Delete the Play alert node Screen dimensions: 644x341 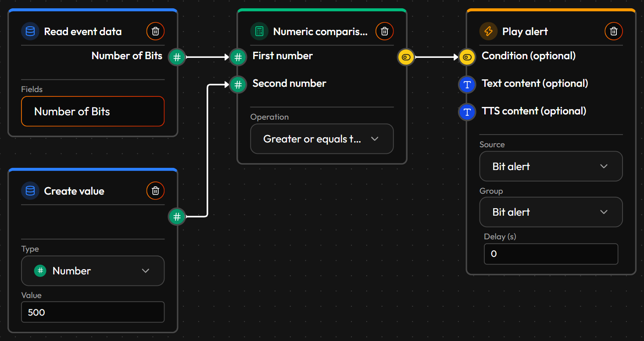(614, 31)
